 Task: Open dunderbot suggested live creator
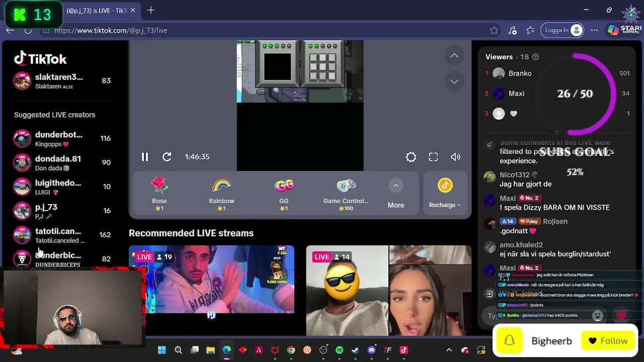61,138
